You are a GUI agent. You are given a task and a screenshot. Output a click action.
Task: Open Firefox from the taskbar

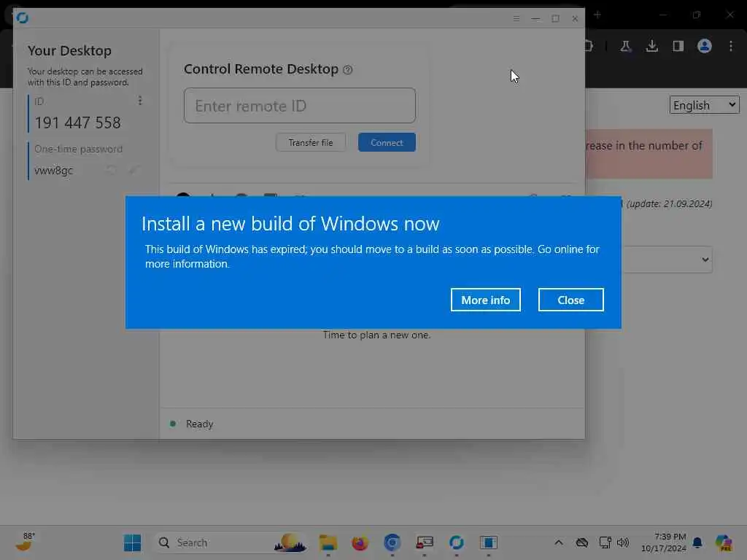pyautogui.click(x=360, y=542)
